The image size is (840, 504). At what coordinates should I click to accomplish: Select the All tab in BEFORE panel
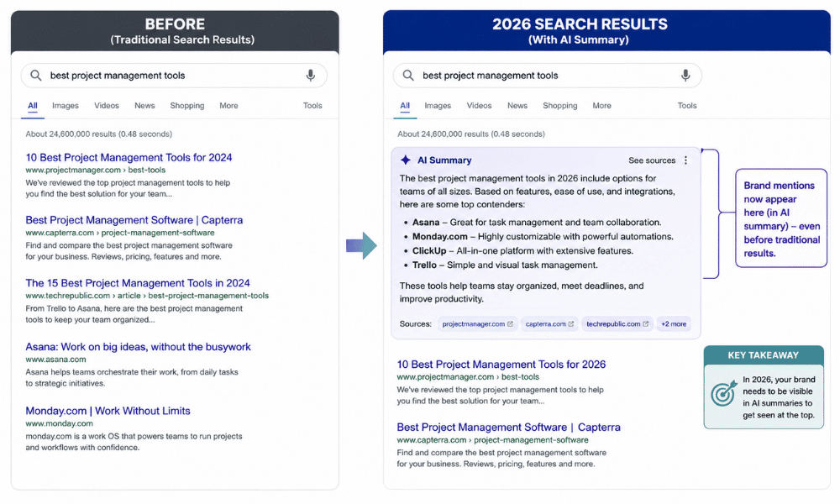click(x=33, y=106)
